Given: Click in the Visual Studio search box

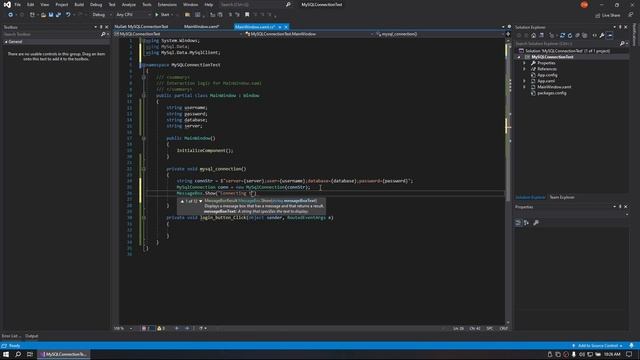Looking at the screenshot, I should coord(252,4).
